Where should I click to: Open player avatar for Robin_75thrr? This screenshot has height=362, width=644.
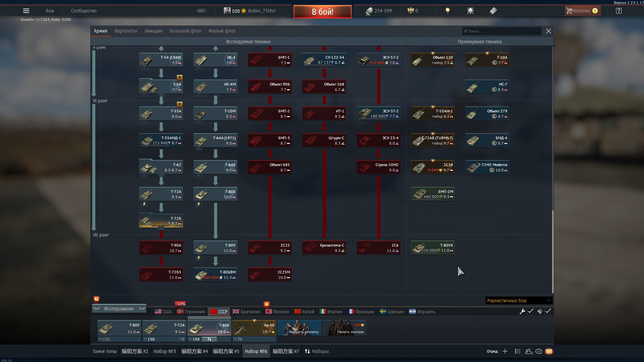pos(227,11)
